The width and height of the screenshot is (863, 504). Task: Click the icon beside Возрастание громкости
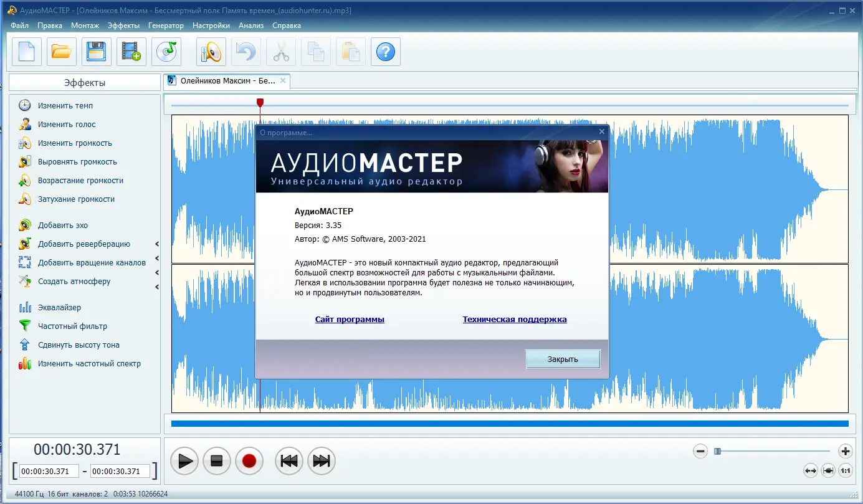[x=25, y=181]
